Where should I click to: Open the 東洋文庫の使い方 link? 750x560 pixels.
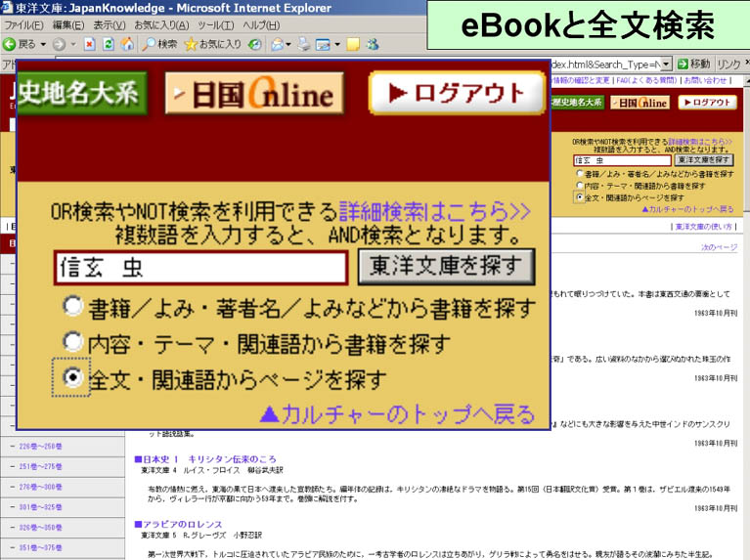[x=704, y=227]
